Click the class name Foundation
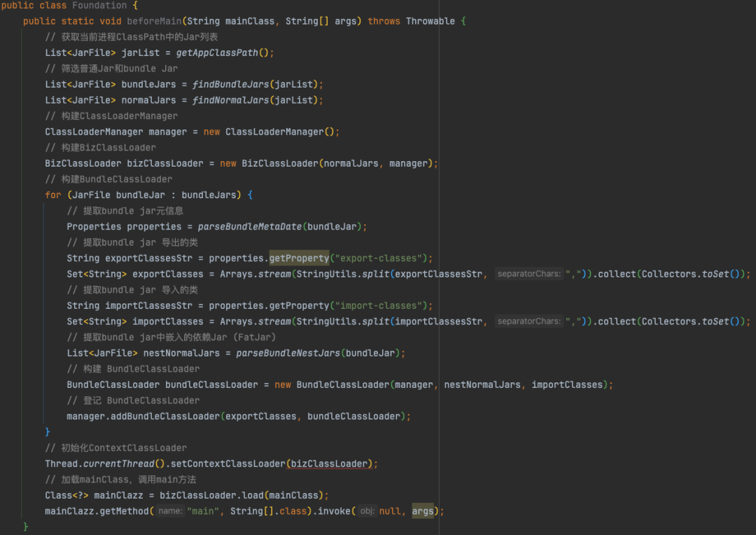The image size is (756, 535). [99, 6]
